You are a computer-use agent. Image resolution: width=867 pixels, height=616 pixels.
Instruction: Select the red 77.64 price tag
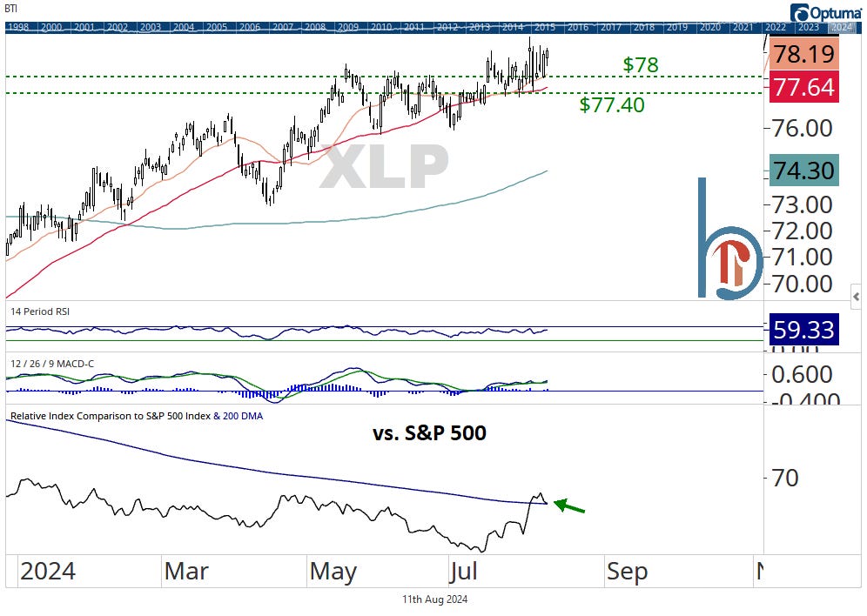tap(804, 87)
